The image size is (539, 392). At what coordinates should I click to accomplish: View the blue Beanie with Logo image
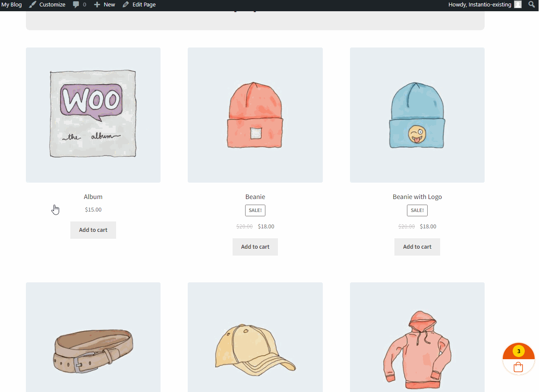point(417,115)
